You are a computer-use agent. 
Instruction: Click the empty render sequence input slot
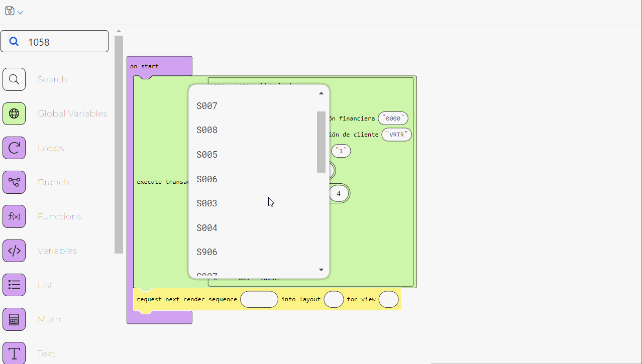click(259, 299)
